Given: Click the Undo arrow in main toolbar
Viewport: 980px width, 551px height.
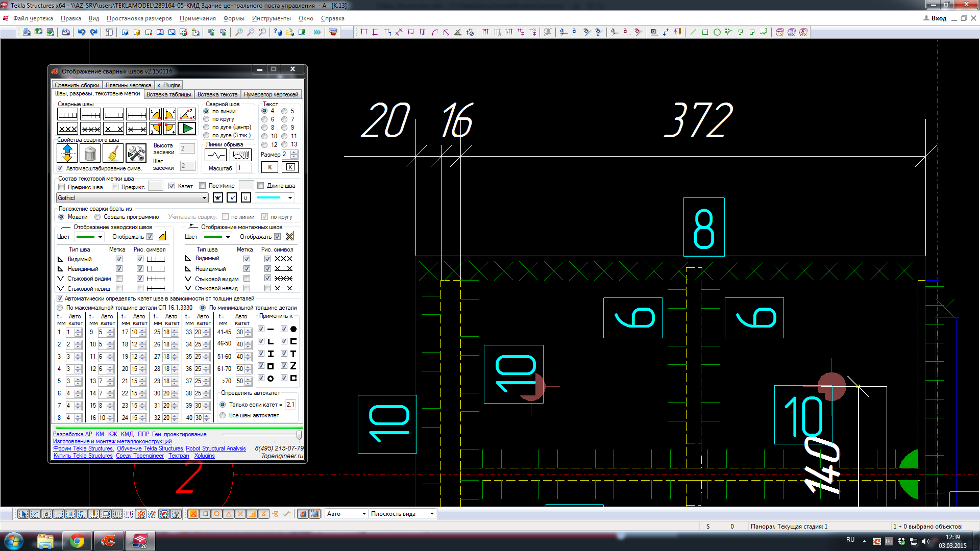Looking at the screenshot, I should point(82,32).
